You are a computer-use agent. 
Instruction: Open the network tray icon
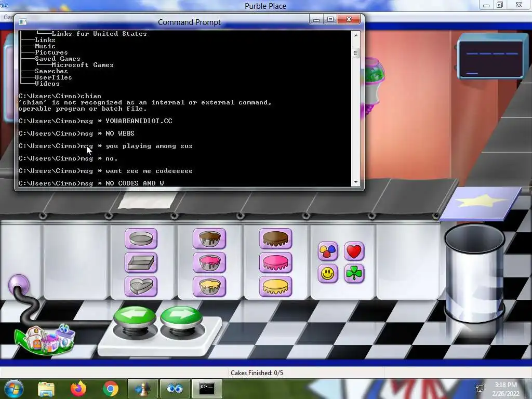coord(480,389)
